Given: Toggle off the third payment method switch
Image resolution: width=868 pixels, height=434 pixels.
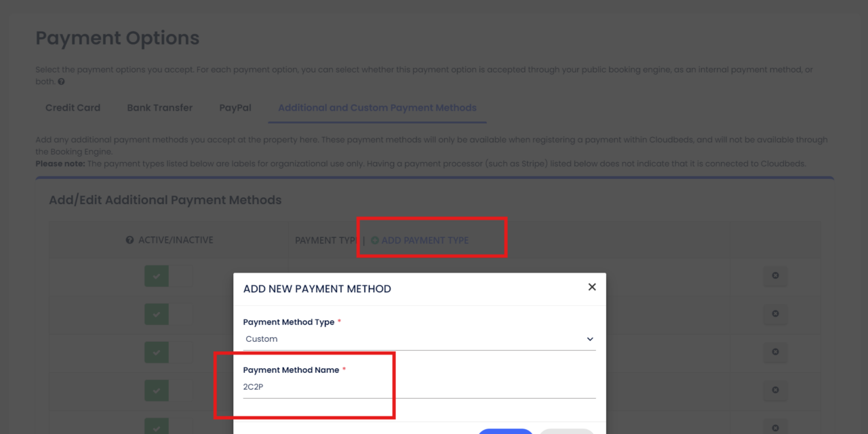Looking at the screenshot, I should click(x=157, y=352).
